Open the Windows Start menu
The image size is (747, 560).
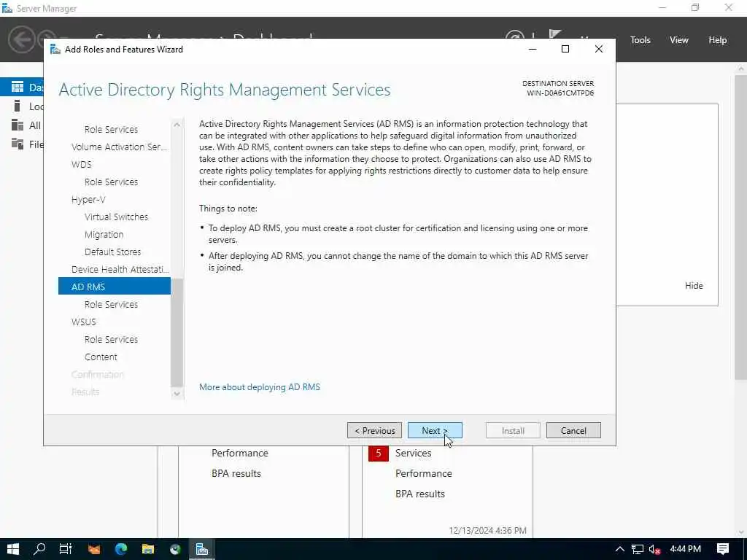click(x=13, y=549)
